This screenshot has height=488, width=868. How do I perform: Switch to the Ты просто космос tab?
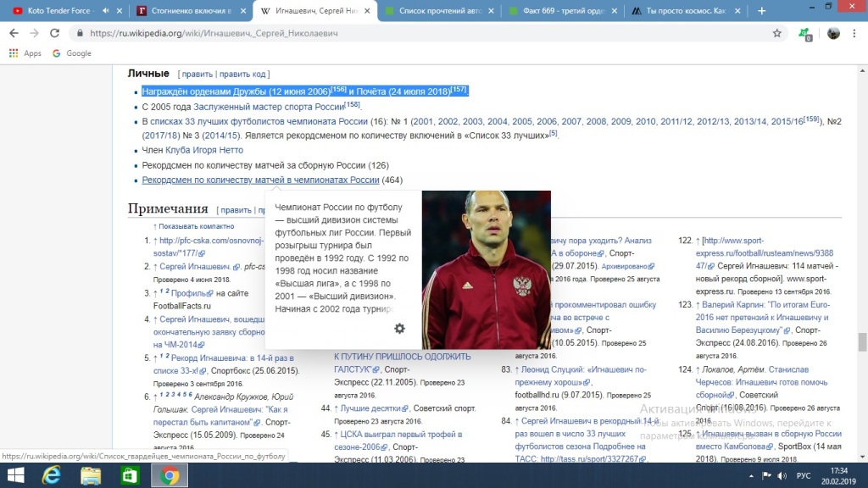click(687, 10)
